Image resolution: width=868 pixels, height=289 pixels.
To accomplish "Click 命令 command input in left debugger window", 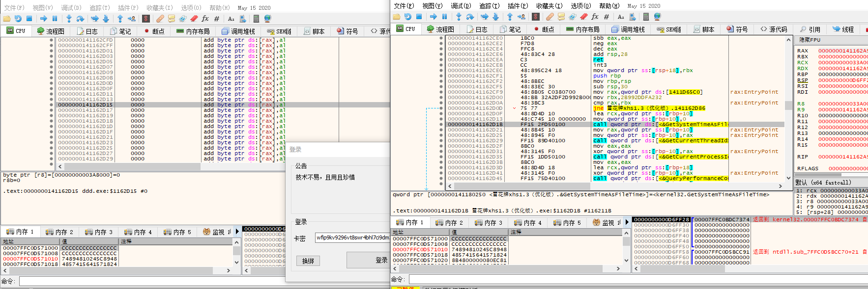I will (x=152, y=281).
